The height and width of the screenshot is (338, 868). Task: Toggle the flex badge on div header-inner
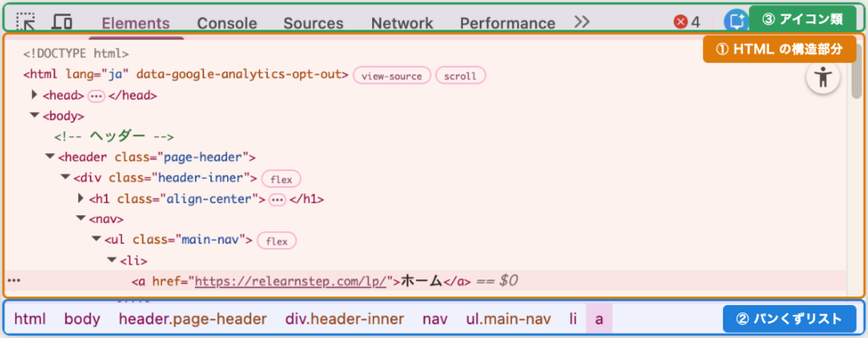[x=281, y=180]
